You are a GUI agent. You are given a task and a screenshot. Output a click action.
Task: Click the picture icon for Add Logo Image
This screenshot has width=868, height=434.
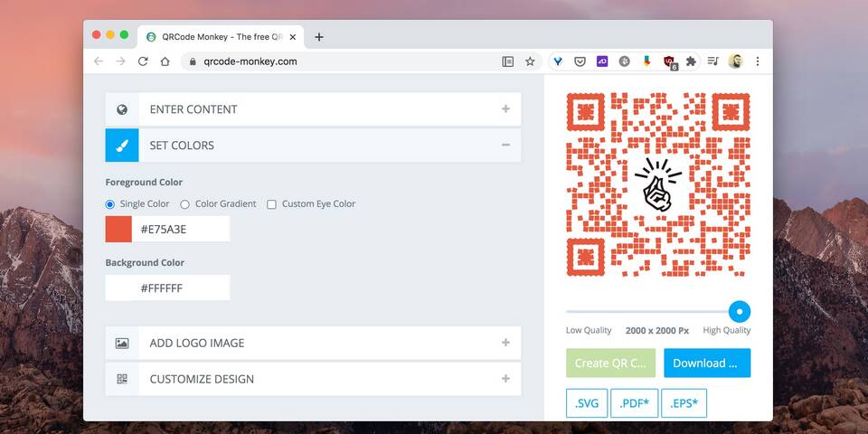(x=122, y=344)
